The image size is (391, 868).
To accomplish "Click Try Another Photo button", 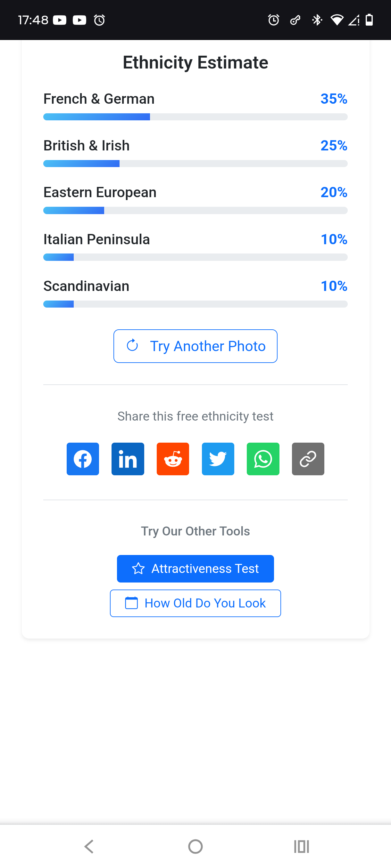I will click(195, 346).
